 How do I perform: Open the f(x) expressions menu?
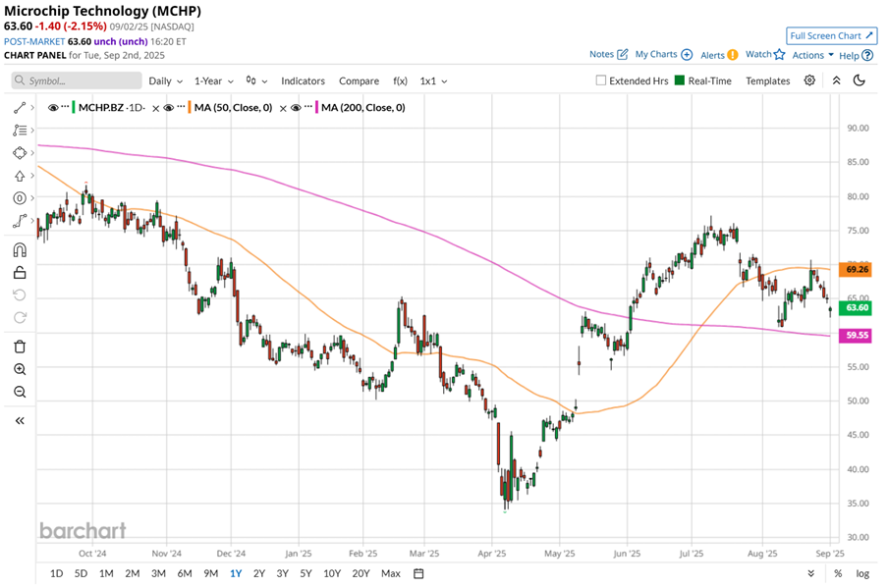(400, 80)
